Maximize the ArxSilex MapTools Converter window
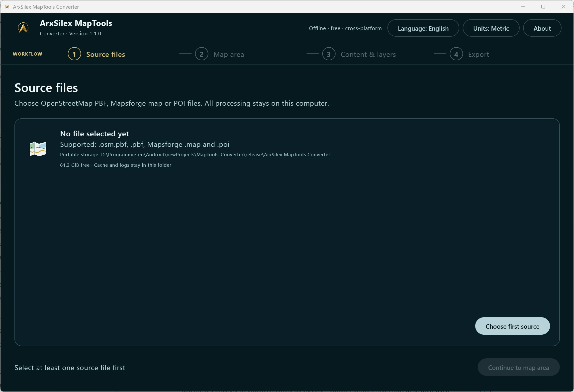574x392 pixels. pos(543,7)
